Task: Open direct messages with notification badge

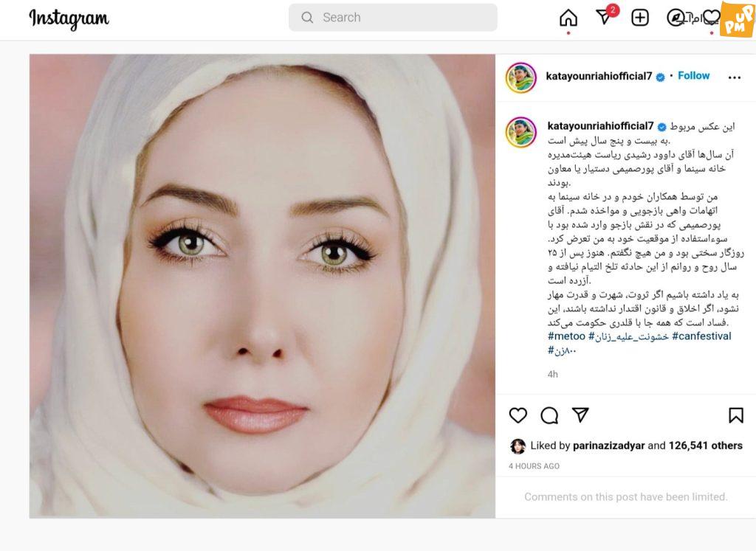Action: [605, 16]
